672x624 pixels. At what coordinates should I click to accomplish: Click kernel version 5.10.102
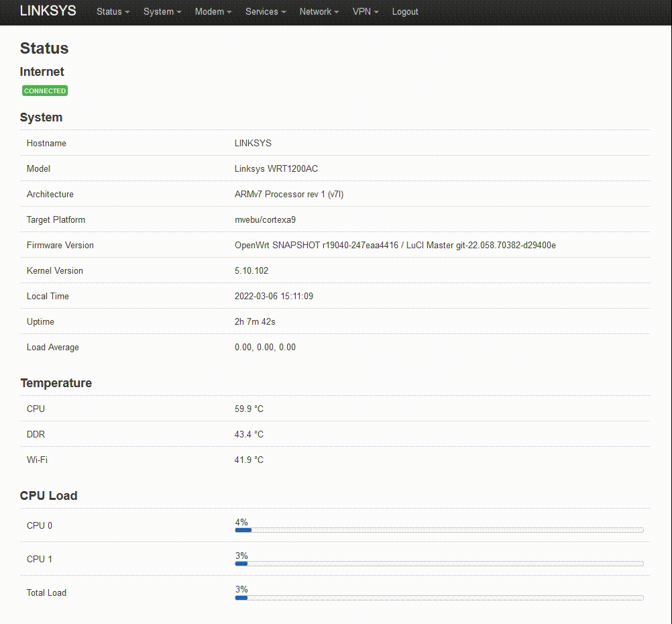[251, 270]
